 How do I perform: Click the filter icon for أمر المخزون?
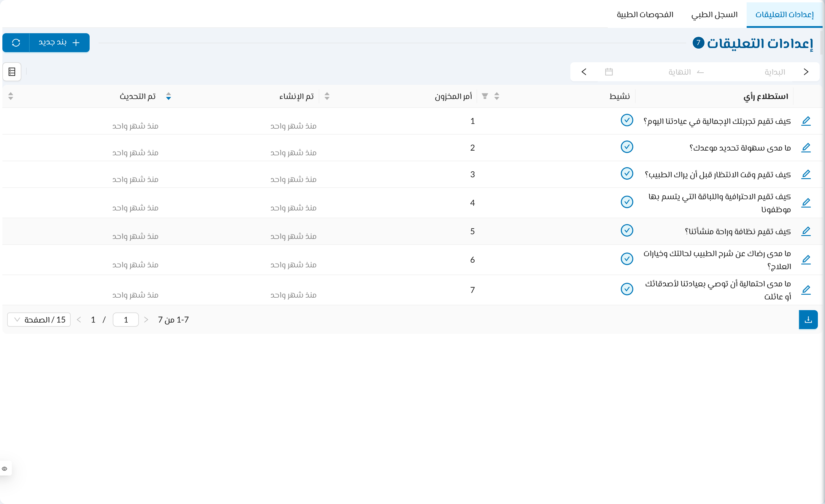(485, 96)
